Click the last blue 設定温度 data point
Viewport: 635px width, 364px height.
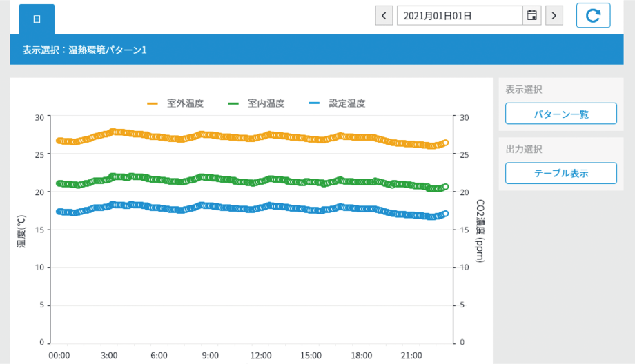445,214
